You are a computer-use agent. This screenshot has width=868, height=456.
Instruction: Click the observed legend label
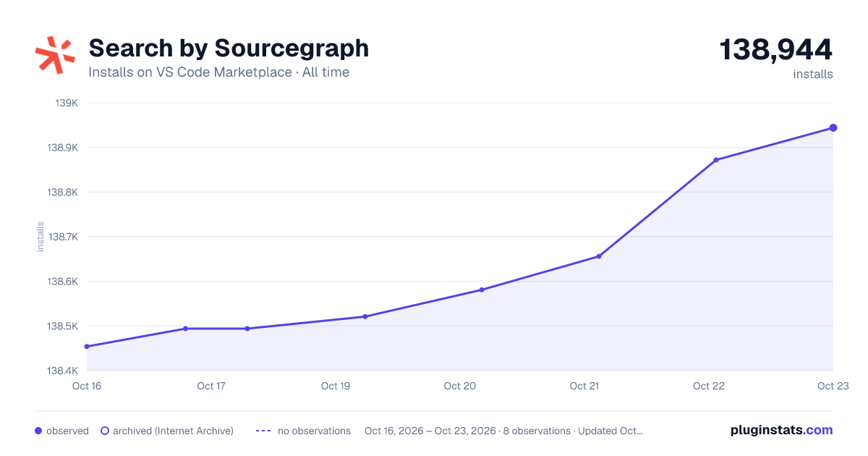[x=67, y=431]
